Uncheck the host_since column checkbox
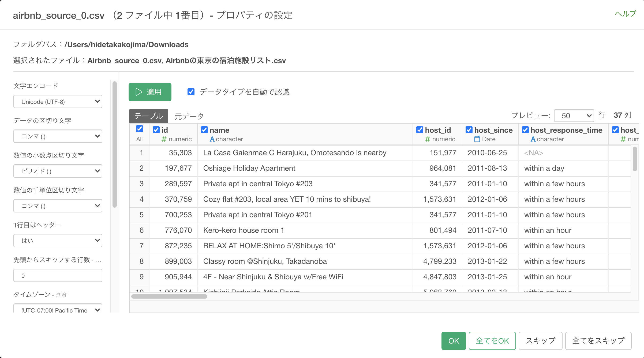644x358 pixels. pos(469,130)
